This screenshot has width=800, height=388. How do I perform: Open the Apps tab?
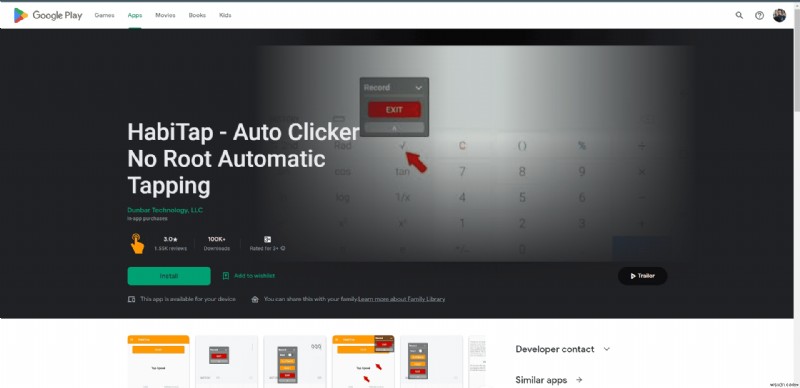135,15
